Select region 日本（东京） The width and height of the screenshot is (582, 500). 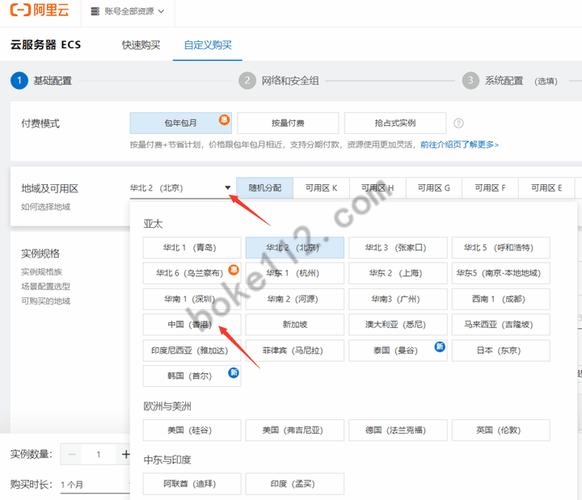tap(501, 350)
